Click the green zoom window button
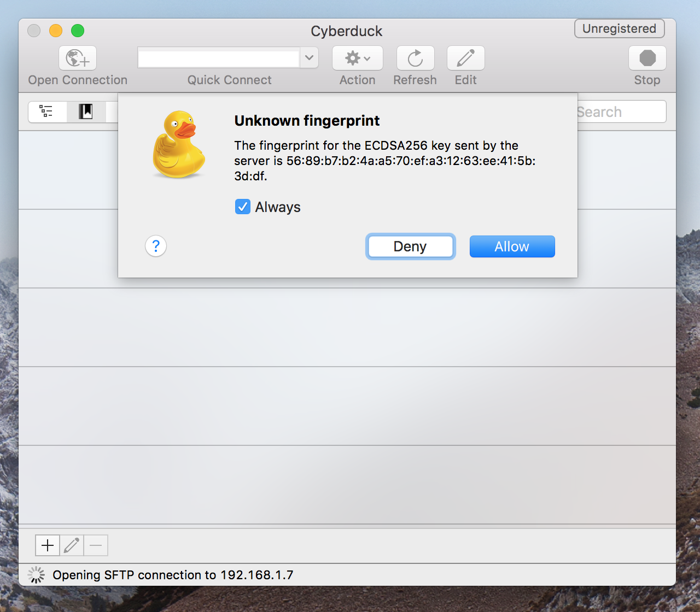700x612 pixels. (78, 31)
